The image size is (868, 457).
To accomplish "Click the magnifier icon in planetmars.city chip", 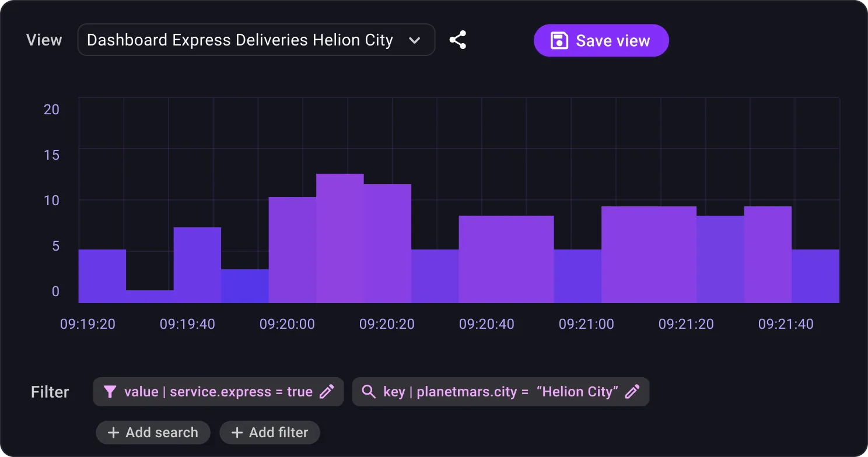I will [x=369, y=392].
